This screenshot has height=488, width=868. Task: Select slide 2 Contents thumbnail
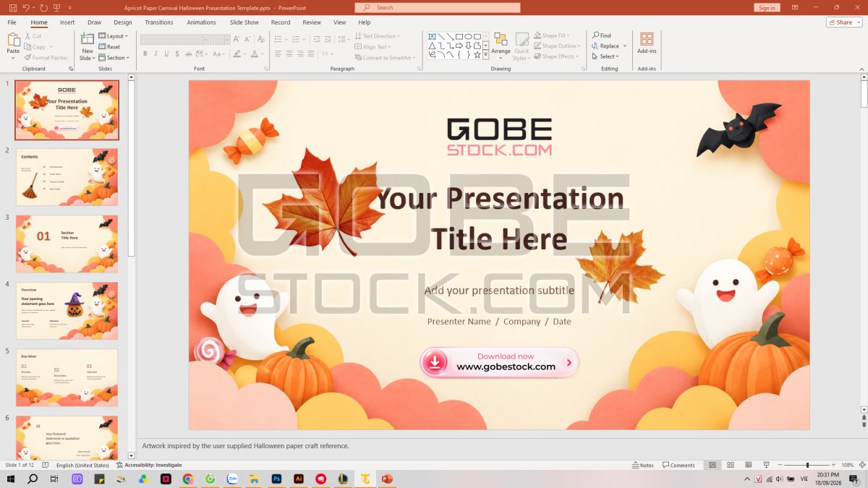tap(67, 177)
